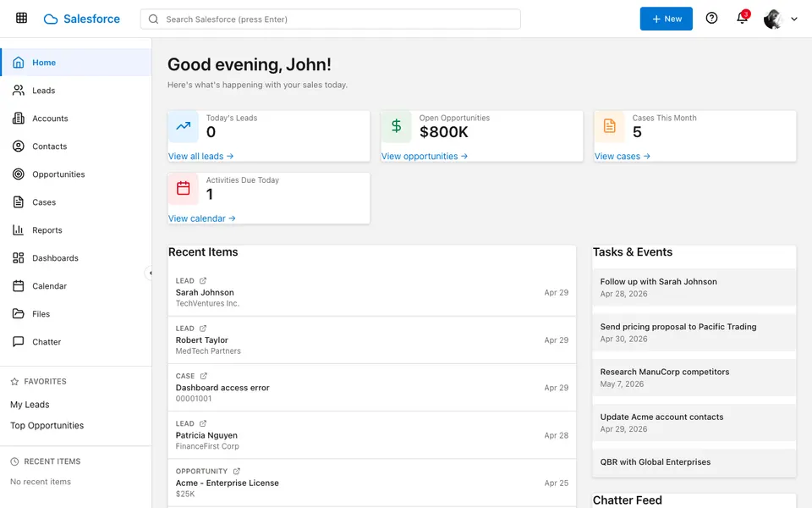Click the Today's Leads trend icon
812x508 pixels.
coord(184,126)
